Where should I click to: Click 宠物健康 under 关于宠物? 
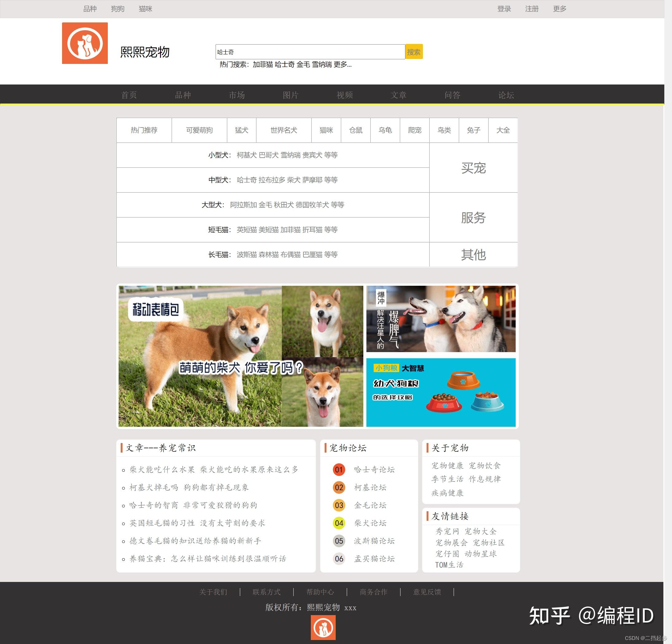447,465
